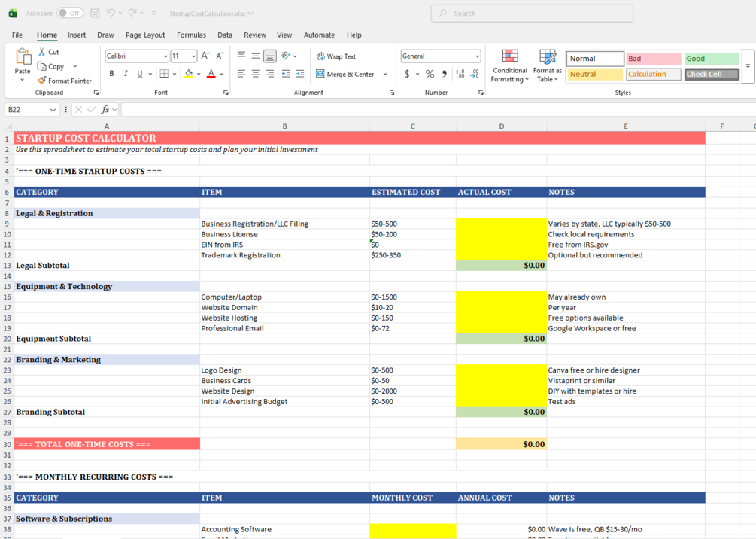The width and height of the screenshot is (756, 539).
Task: Apply the Bad cell style
Action: [x=653, y=59]
